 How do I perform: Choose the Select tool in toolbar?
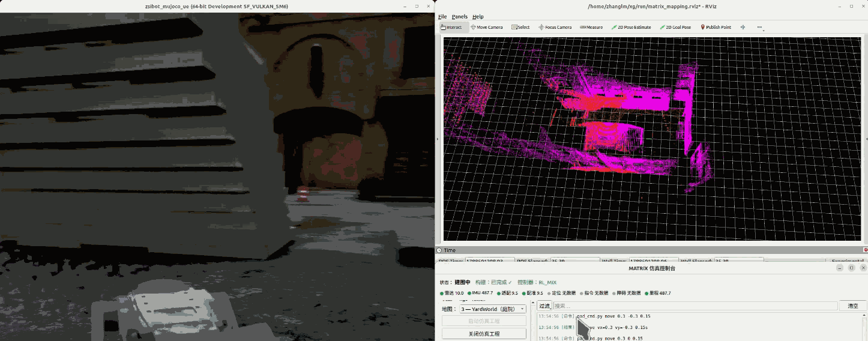520,27
